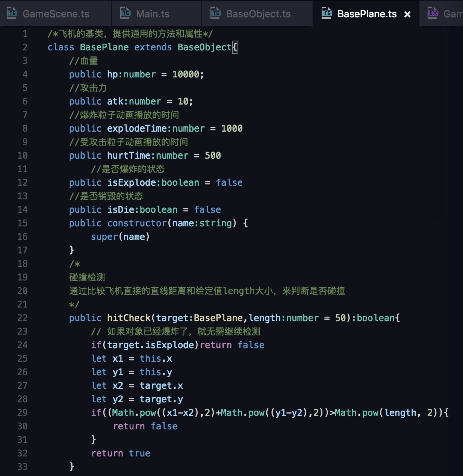Click the BasePlane.ts TypeScript file icon
This screenshot has width=463, height=476.
tap(327, 13)
